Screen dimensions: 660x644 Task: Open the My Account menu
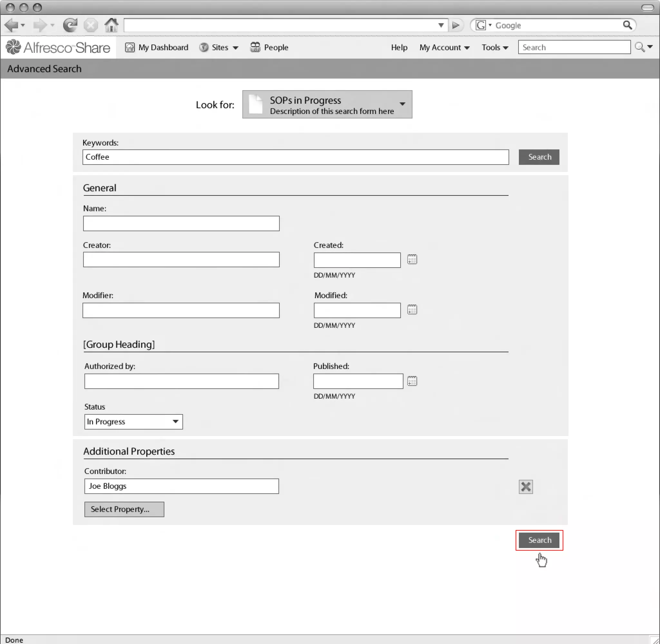point(444,48)
